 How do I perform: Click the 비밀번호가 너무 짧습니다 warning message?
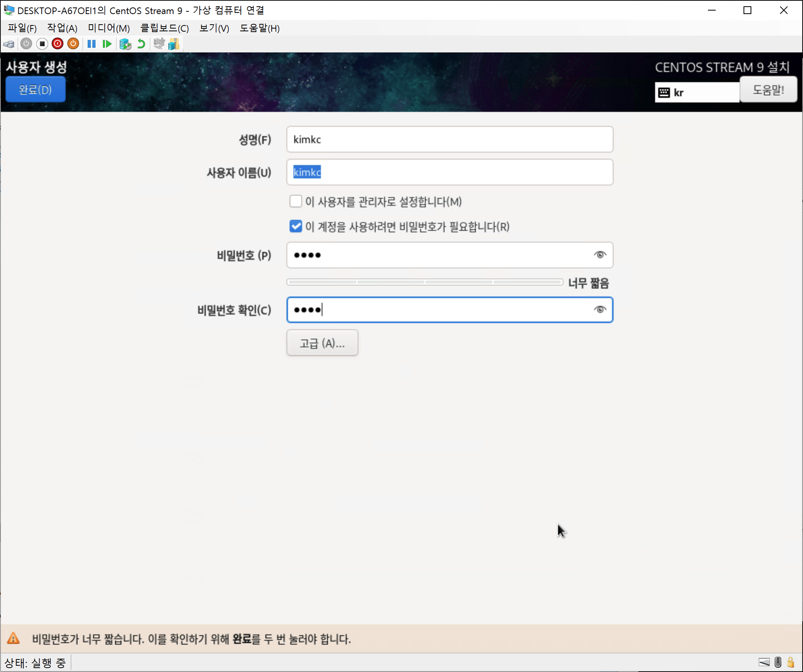(x=191, y=639)
